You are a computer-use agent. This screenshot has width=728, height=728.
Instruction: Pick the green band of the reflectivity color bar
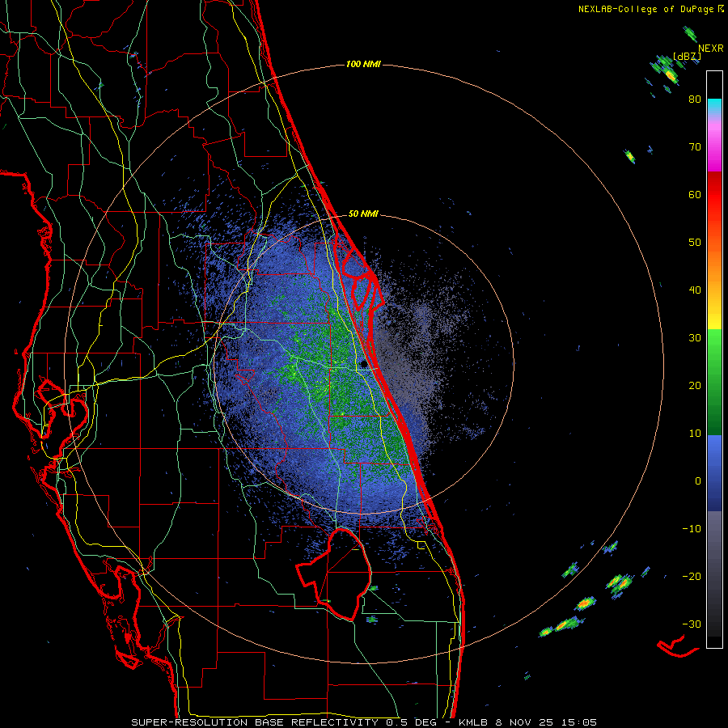pyautogui.click(x=714, y=382)
